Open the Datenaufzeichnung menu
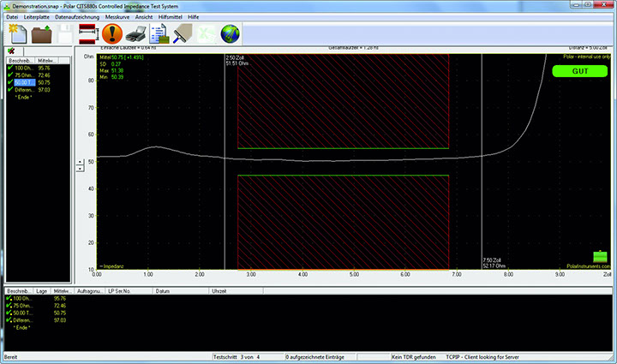617x364 pixels. click(77, 16)
